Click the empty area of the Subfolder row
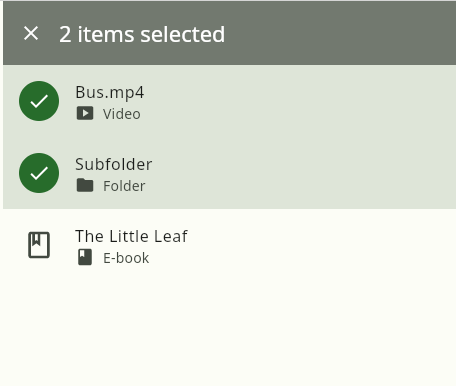456x386 pixels. click(x=300, y=173)
